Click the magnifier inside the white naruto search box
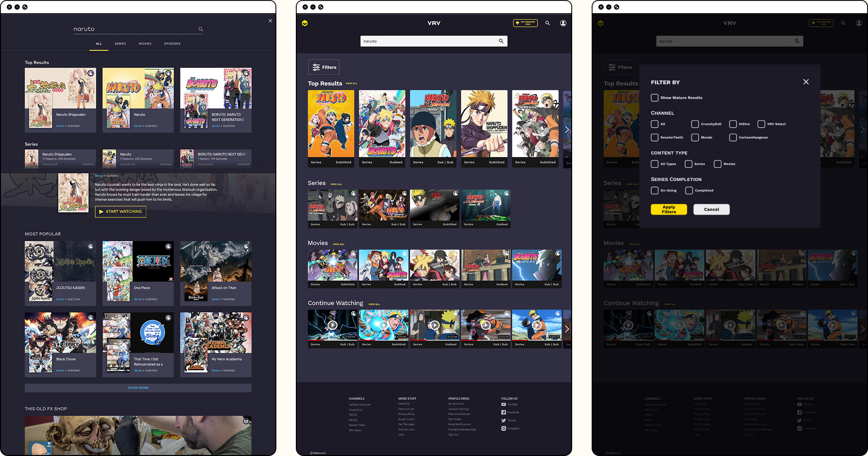The height and width of the screenshot is (456, 868). pyautogui.click(x=501, y=41)
